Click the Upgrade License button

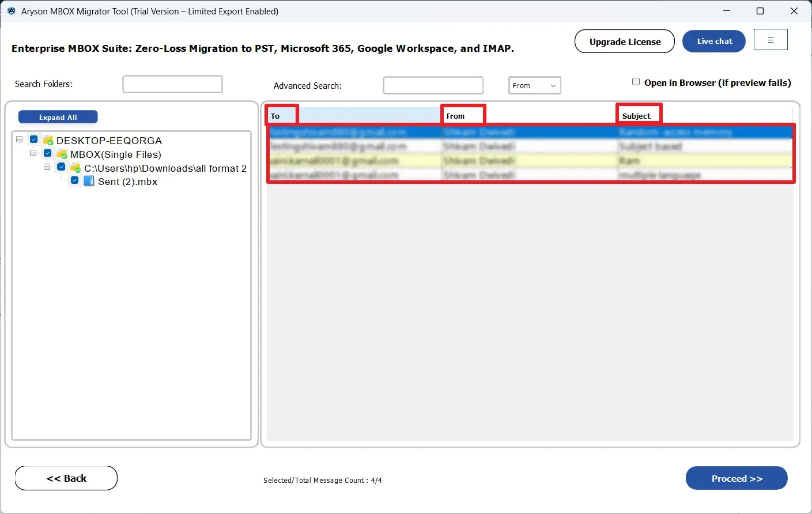click(x=625, y=41)
